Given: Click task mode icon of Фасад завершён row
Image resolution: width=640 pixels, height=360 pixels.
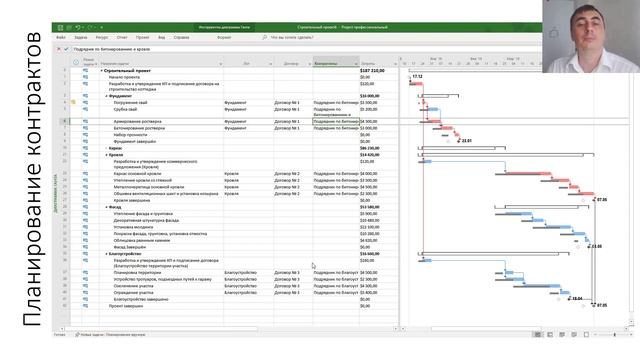Looking at the screenshot, I should point(85,247).
